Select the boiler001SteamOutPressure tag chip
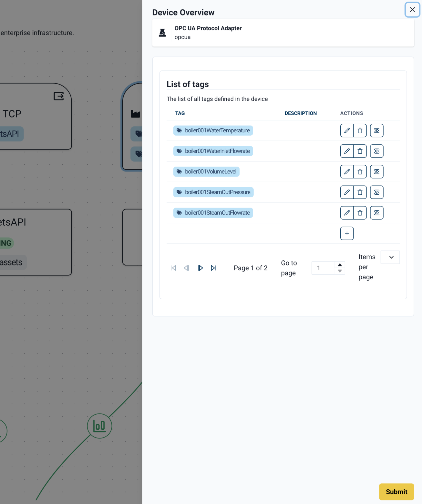This screenshot has width=422, height=504. (x=213, y=192)
